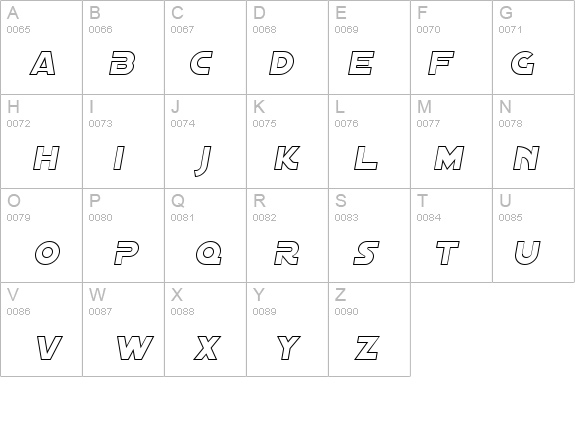Choose the glyph cell labeled 0067
575x421 pixels.
[206, 47]
